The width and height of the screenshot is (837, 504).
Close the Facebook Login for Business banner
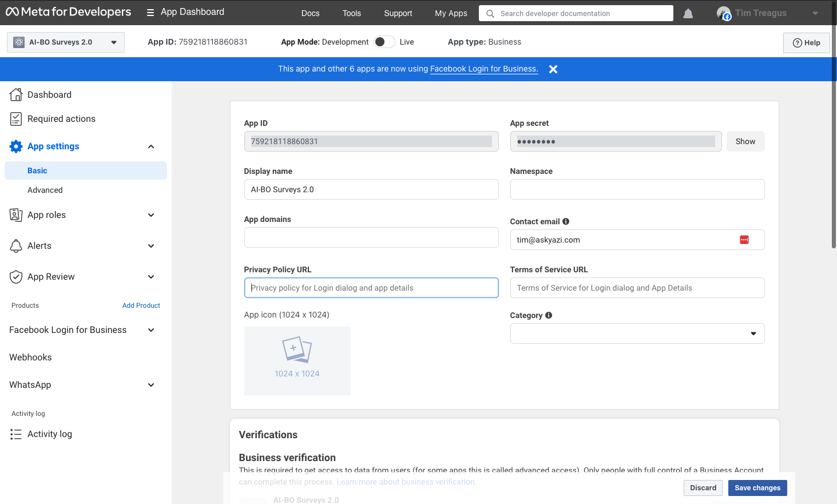point(553,69)
